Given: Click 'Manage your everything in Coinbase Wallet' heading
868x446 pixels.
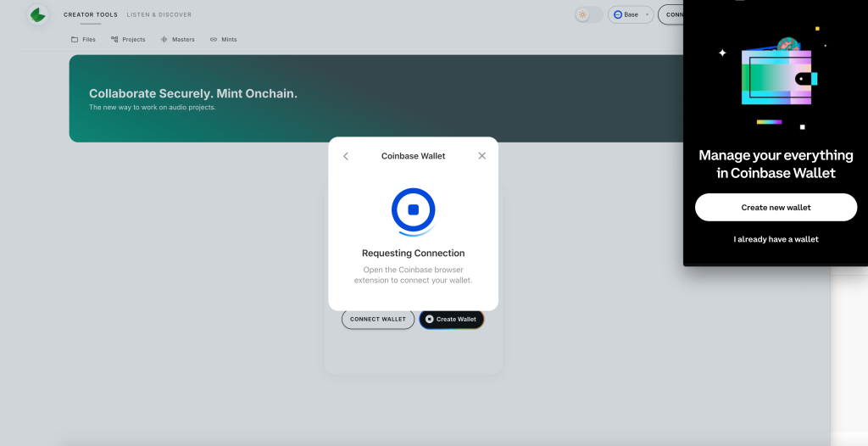Looking at the screenshot, I should pyautogui.click(x=776, y=164).
